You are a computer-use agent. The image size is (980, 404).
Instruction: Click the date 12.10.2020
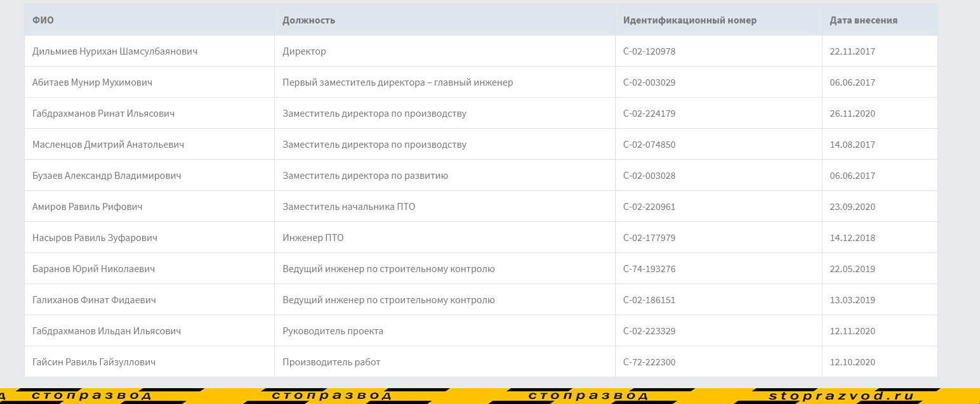coord(852,362)
